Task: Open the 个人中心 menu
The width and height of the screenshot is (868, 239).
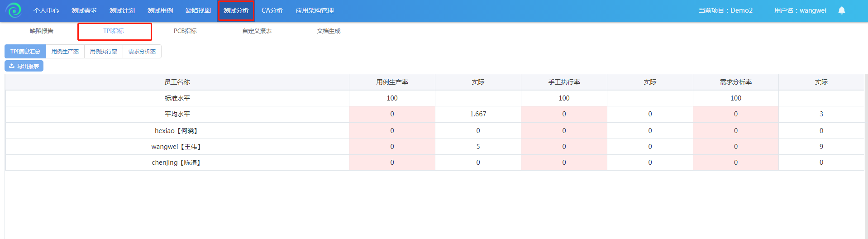Action: [x=46, y=10]
